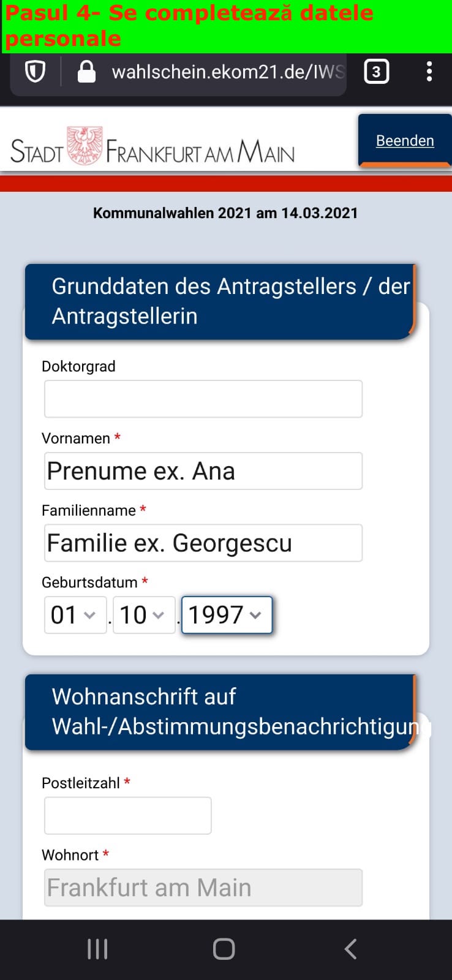Tap the wahlschein.ekom21.de address bar
Screen dimensions: 452x980
[227, 72]
